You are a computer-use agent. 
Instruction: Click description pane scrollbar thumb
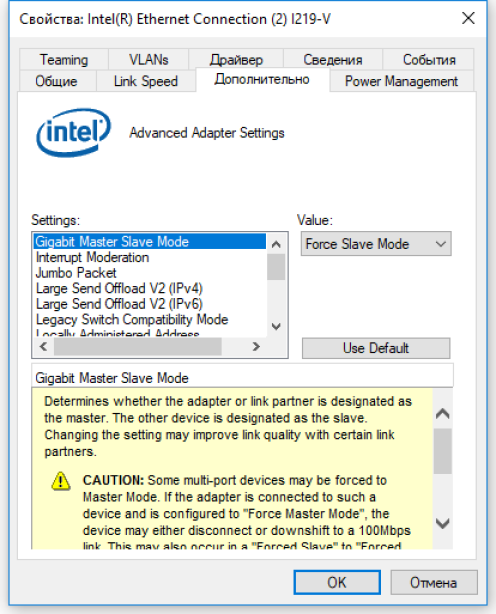[x=443, y=451]
